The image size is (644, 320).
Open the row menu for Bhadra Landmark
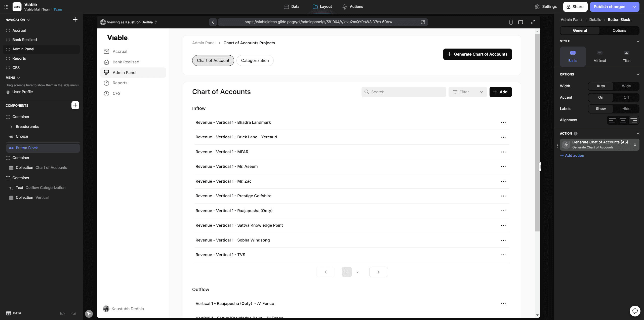[503, 123]
